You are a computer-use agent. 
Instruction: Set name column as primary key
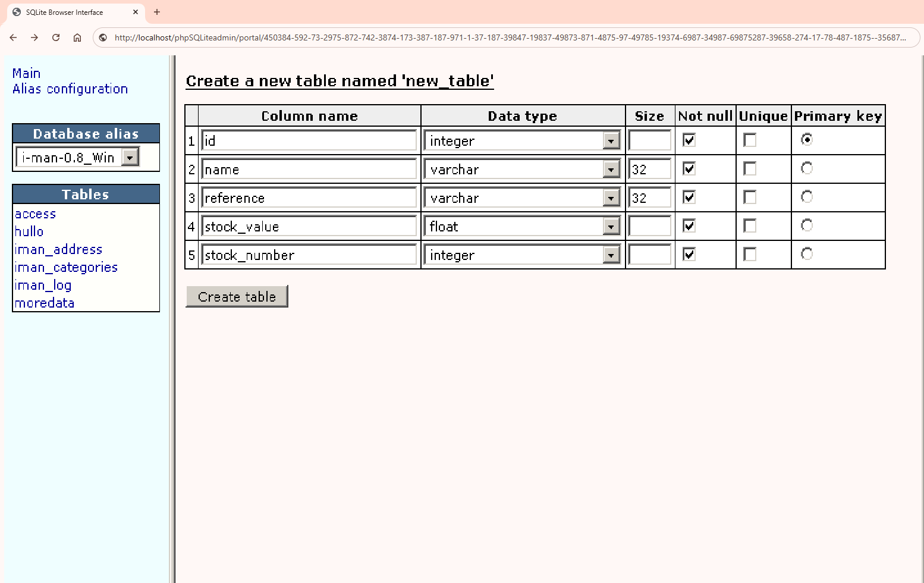806,168
